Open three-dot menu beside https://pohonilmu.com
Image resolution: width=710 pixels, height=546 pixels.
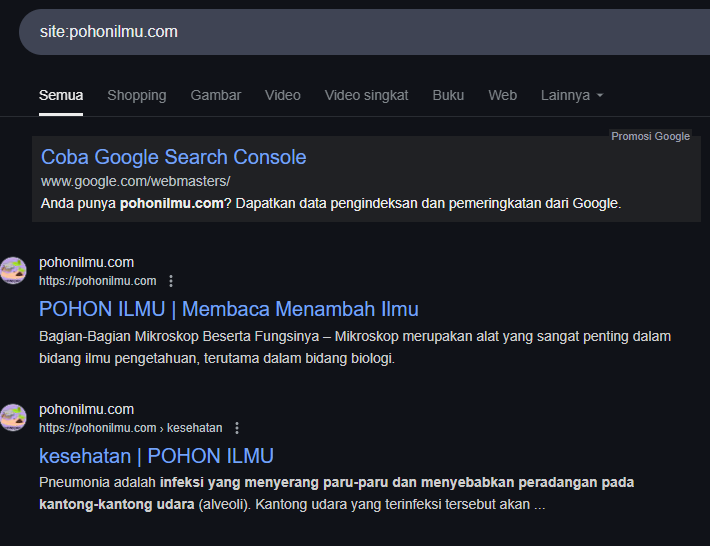[171, 281]
